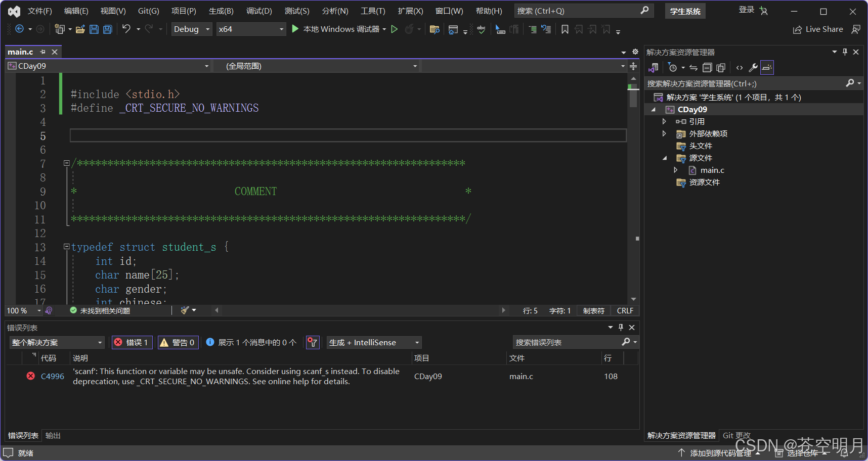Viewport: 868px width, 461px height.
Task: Toggle the messages filter in error list
Action: tap(251, 342)
